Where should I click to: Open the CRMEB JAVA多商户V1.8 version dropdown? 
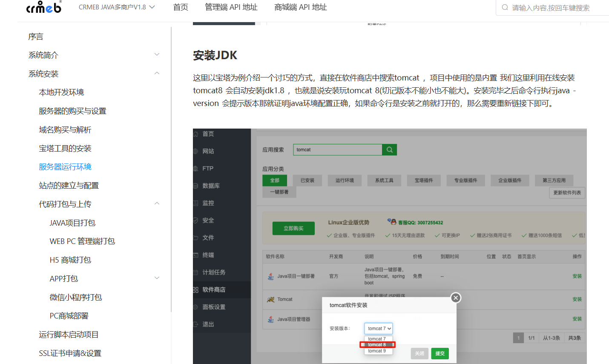[117, 7]
